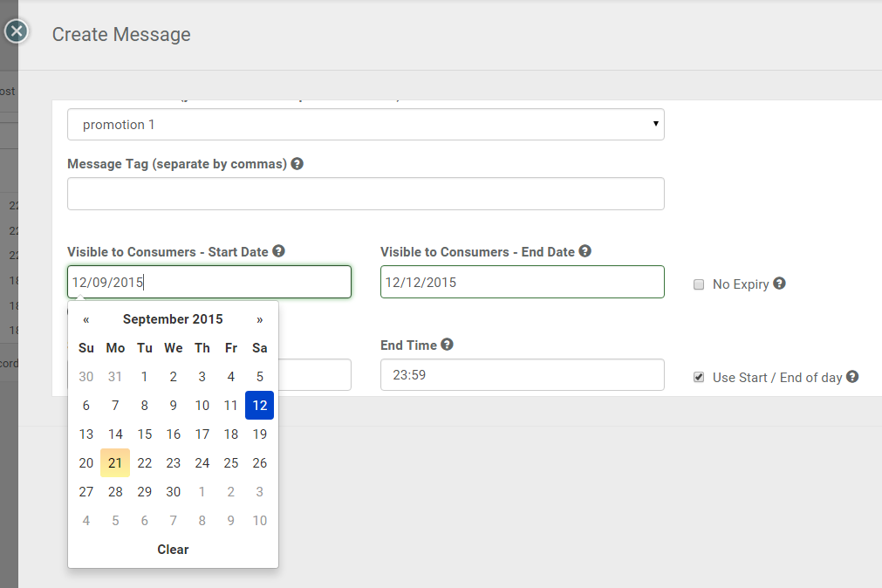Focus the End Time field showing 23:59
Viewport: 882px width, 588px height.
pyautogui.click(x=522, y=374)
